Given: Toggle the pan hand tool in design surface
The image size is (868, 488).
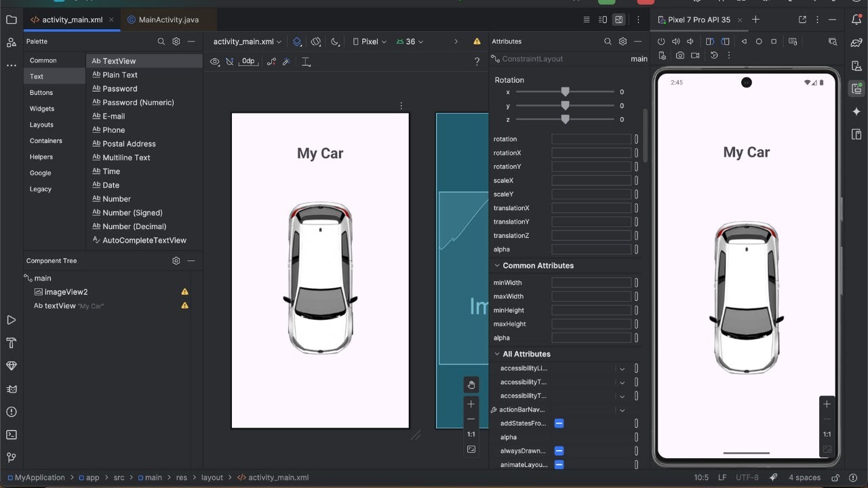Looking at the screenshot, I should (471, 385).
